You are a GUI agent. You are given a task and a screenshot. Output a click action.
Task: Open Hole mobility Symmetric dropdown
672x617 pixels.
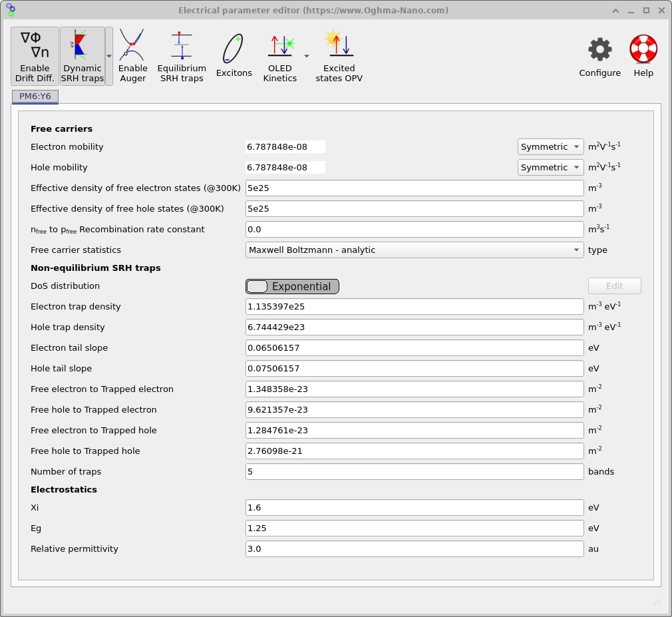coord(550,167)
